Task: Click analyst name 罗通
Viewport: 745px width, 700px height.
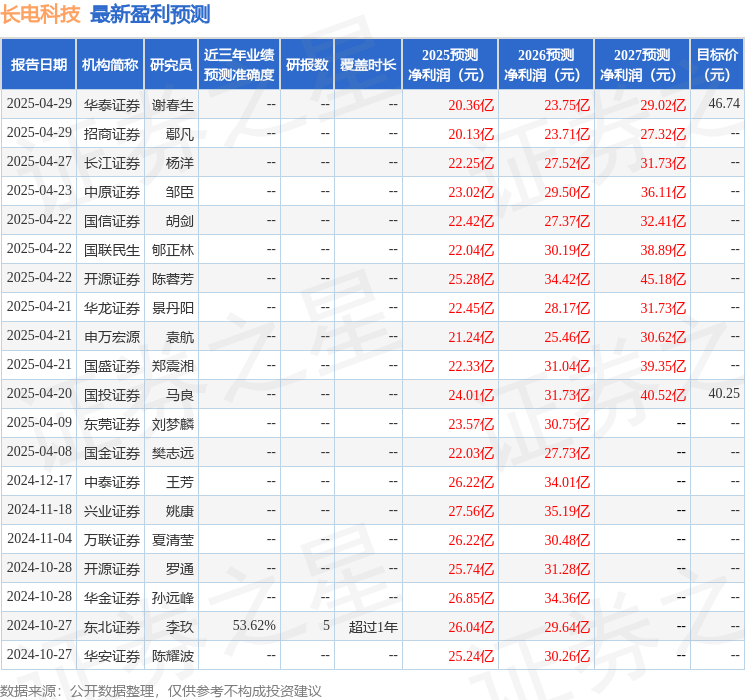Action: coord(180,569)
